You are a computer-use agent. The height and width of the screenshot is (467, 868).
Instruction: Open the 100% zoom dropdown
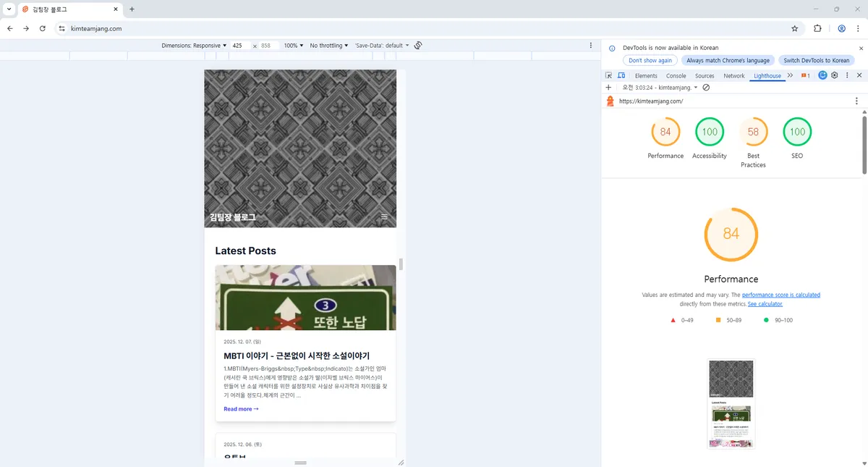pos(294,46)
